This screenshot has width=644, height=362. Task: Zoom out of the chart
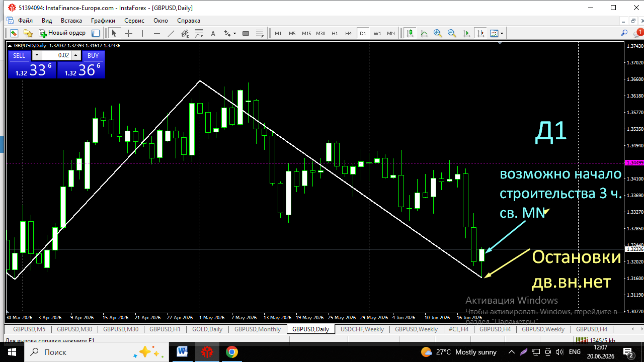452,33
